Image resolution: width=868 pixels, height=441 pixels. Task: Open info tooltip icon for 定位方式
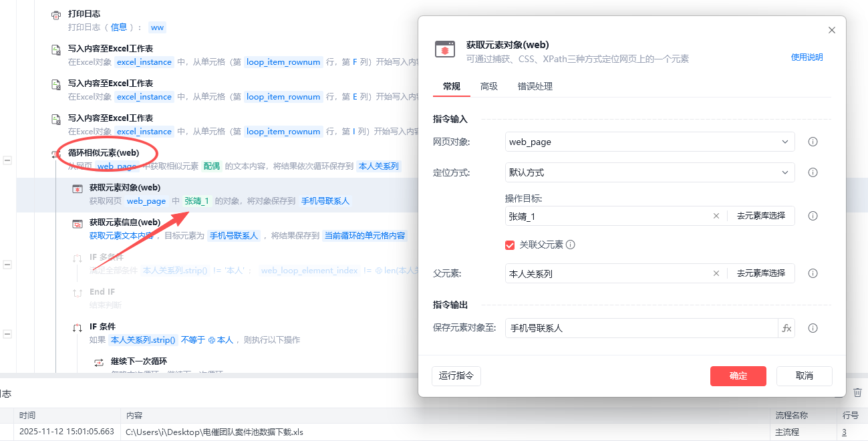pyautogui.click(x=813, y=172)
